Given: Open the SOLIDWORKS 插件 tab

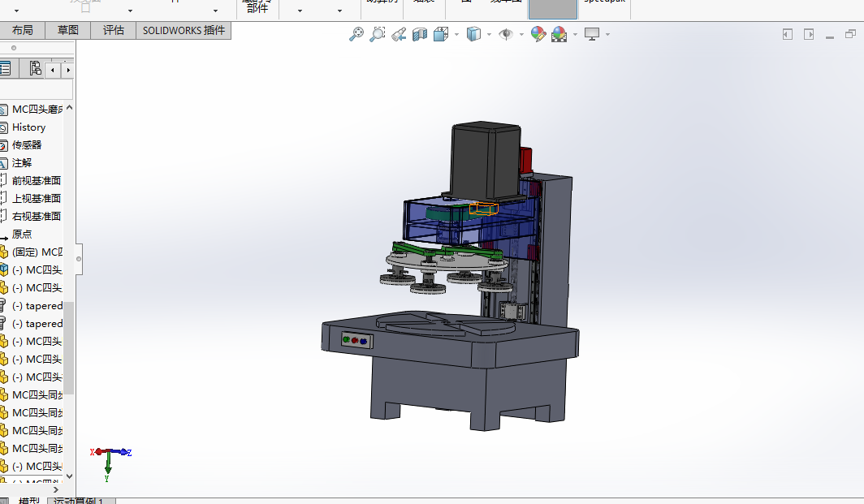Looking at the screenshot, I should coord(184,31).
